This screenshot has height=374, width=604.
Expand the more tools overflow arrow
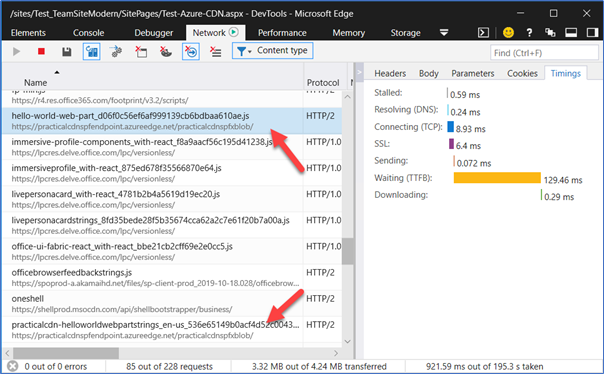(x=444, y=33)
